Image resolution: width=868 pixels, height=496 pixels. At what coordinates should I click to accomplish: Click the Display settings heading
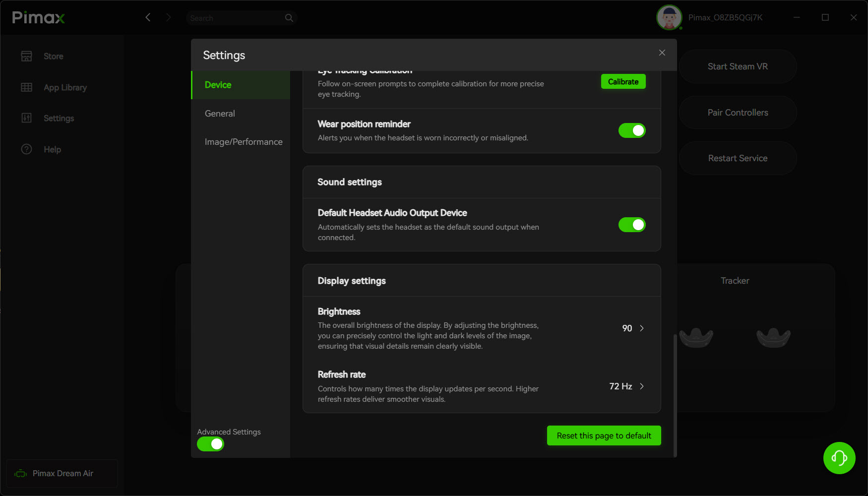(x=352, y=281)
